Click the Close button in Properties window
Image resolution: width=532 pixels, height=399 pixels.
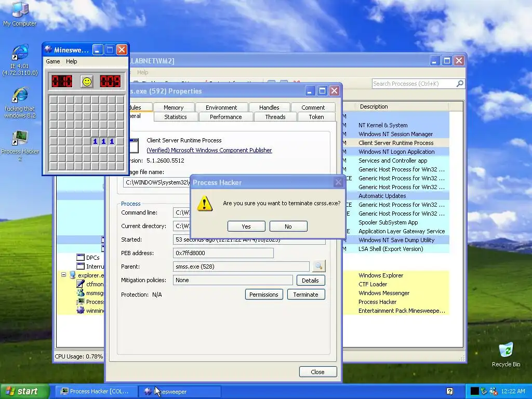[317, 372]
